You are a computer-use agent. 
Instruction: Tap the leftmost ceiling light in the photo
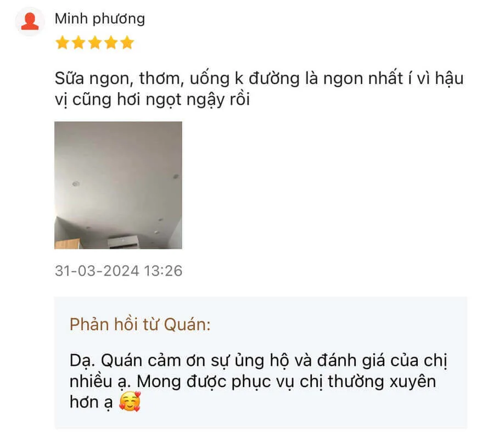point(76,184)
